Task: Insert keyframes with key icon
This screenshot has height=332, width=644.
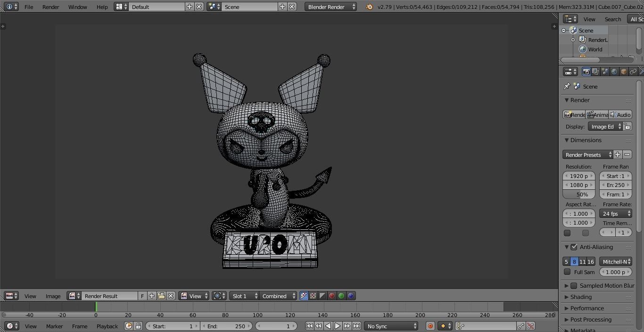Action: pyautogui.click(x=521, y=326)
